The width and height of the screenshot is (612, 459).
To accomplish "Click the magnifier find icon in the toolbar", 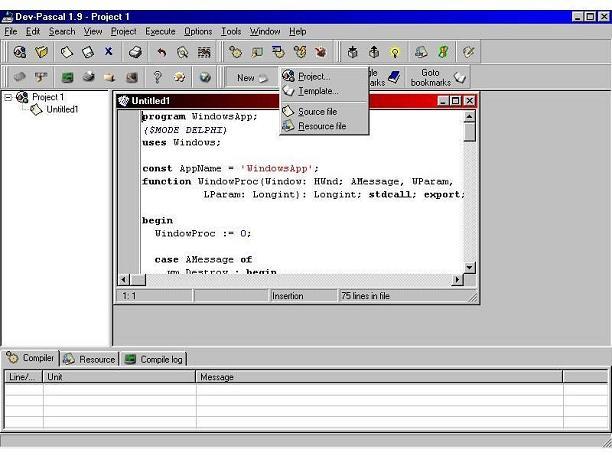I will 182,52.
